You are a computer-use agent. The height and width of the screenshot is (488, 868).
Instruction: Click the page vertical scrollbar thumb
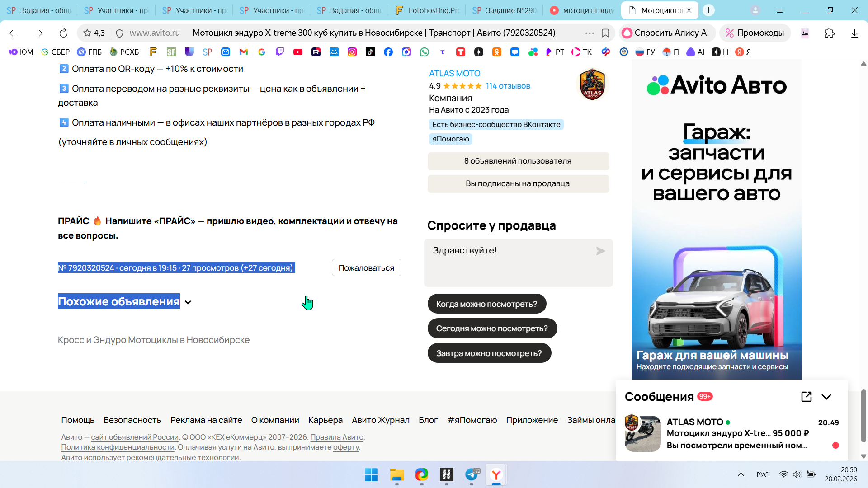pyautogui.click(x=863, y=416)
